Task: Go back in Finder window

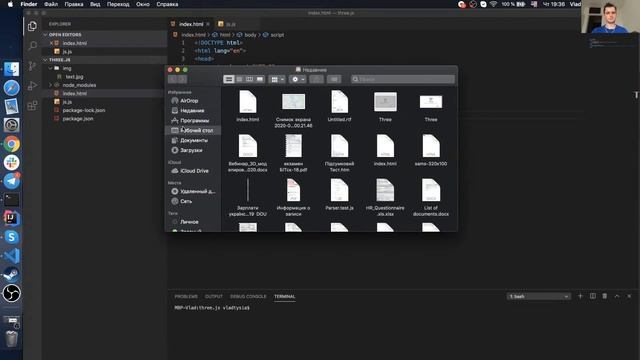Action: (173, 79)
